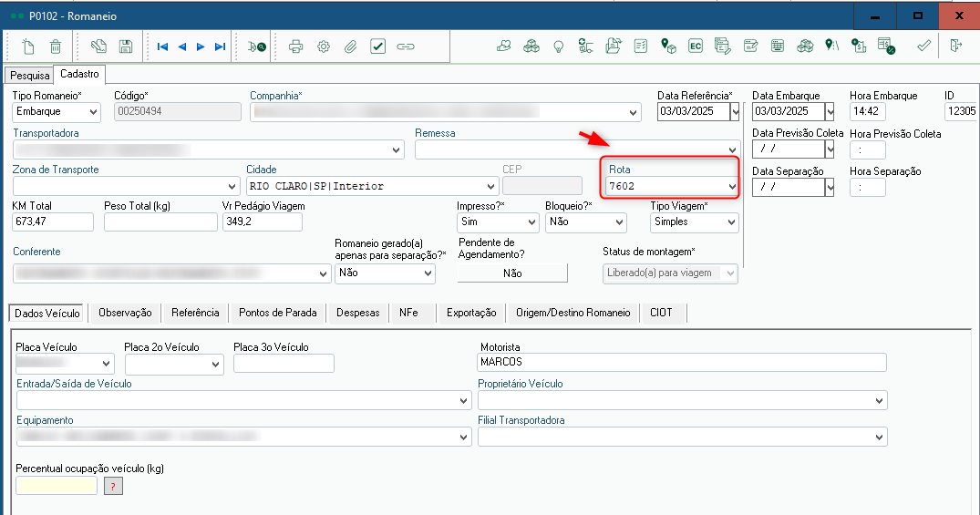Screen dimensions: 980x515
Task: Select the Dados Veículo tab
Action: 47,314
